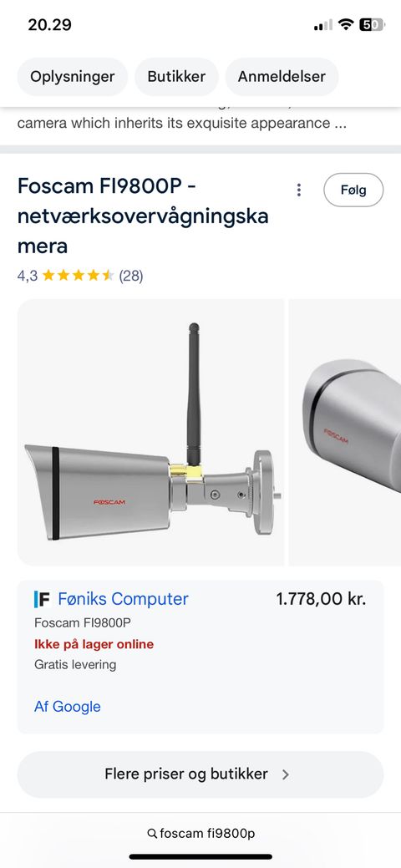The width and height of the screenshot is (401, 868).
Task: Open the three-dot options menu
Action: (298, 190)
